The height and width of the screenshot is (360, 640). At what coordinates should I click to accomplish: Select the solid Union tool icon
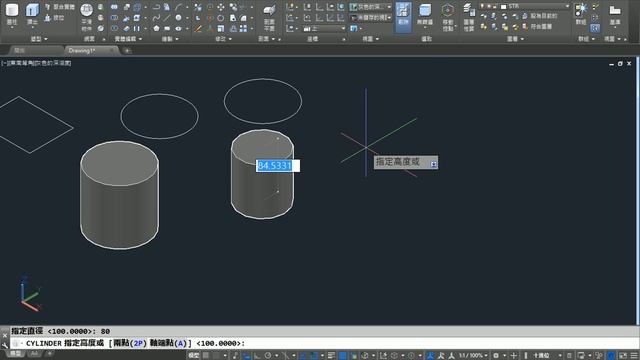[114, 7]
